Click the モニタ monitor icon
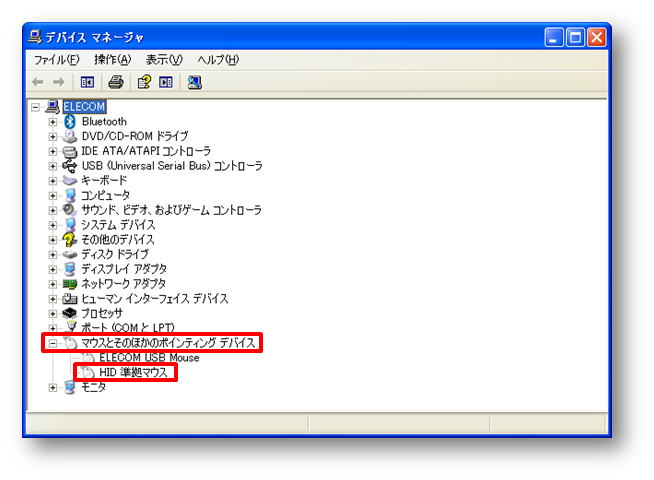The height and width of the screenshot is (480, 654). pyautogui.click(x=70, y=387)
